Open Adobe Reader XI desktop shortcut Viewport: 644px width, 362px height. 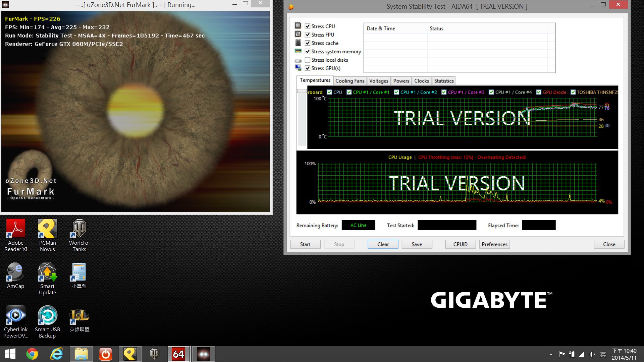(x=16, y=235)
